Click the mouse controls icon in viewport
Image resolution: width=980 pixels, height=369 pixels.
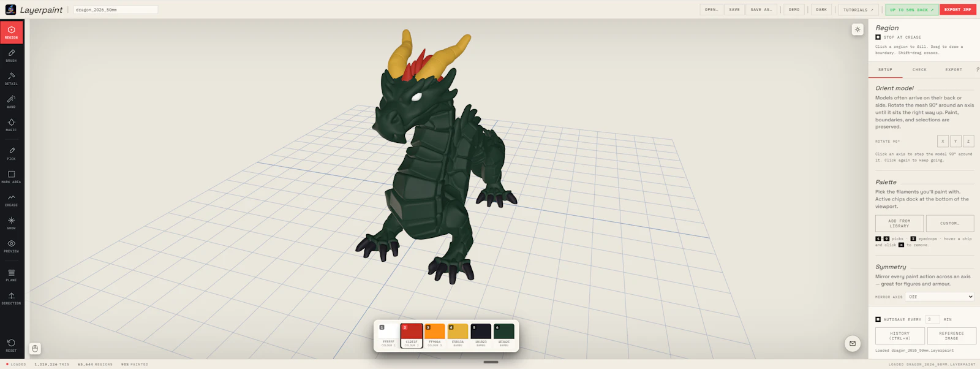[35, 348]
